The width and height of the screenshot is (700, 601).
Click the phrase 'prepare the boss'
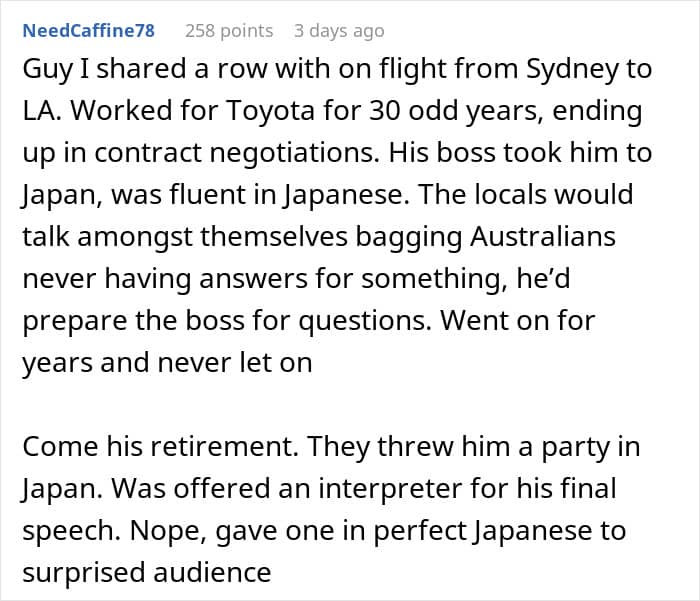[135, 320]
